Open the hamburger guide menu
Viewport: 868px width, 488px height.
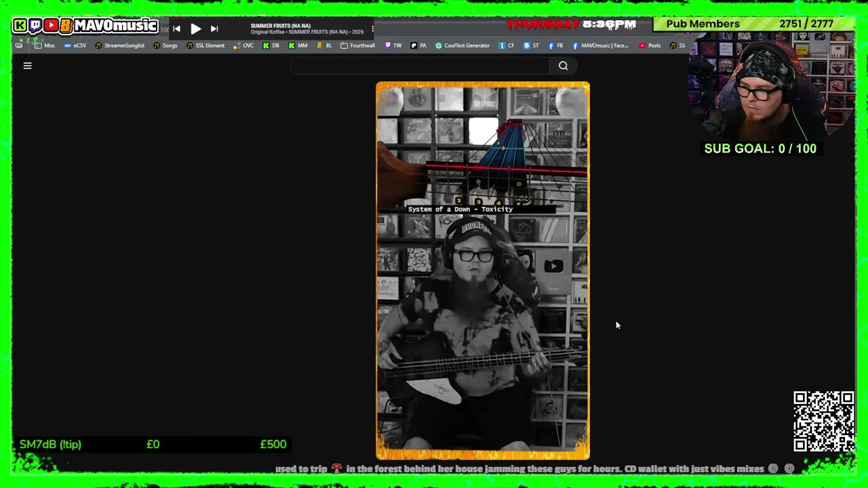coord(28,66)
